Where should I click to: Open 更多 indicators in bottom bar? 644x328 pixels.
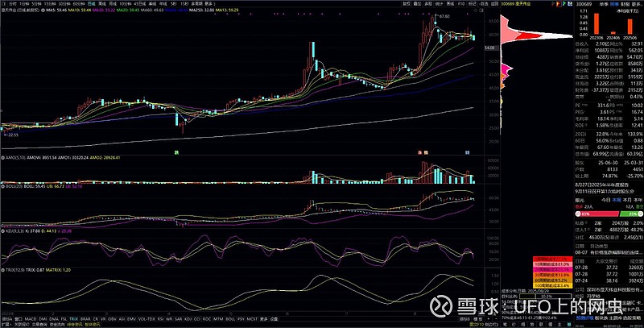(264, 319)
